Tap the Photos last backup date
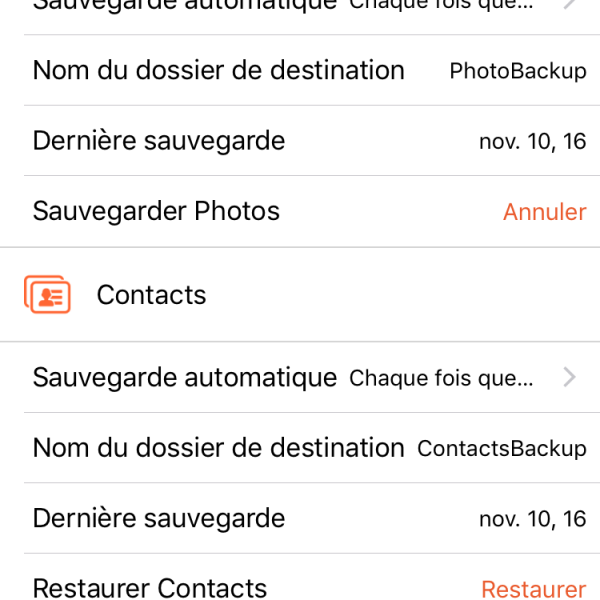The height and width of the screenshot is (600, 600). [x=532, y=141]
